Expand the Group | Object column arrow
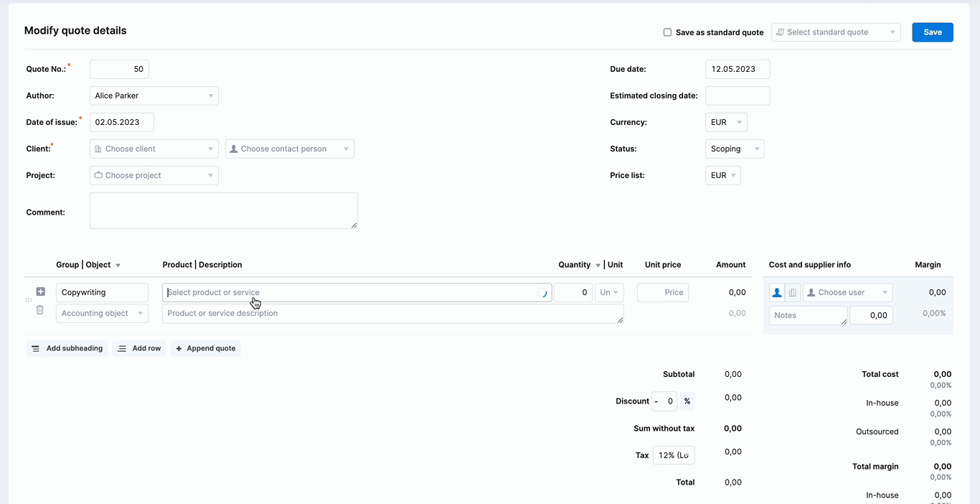 118,266
